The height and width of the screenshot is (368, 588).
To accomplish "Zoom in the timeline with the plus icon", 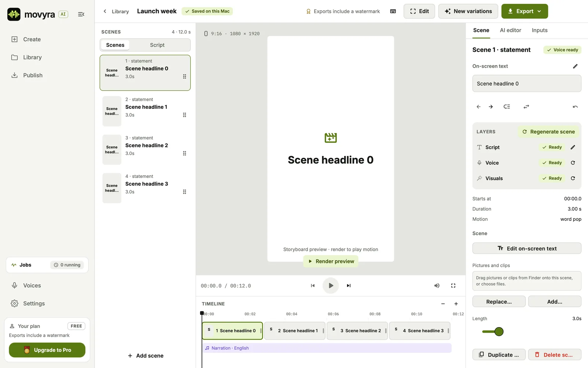I will pos(456,304).
